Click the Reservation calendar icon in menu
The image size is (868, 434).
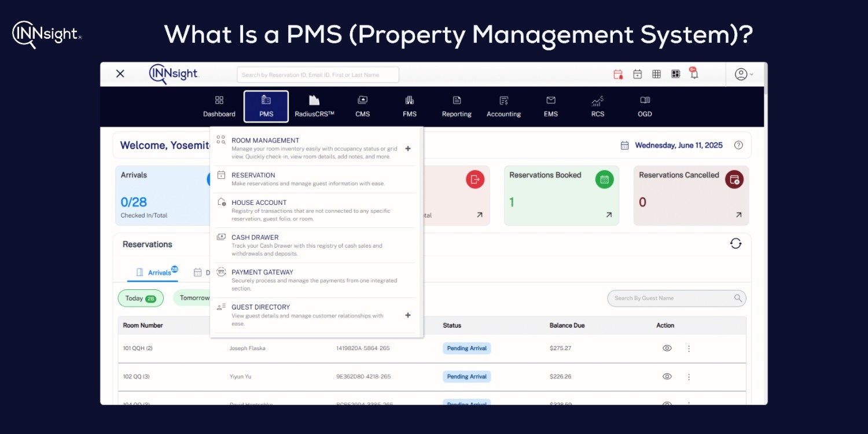click(221, 175)
